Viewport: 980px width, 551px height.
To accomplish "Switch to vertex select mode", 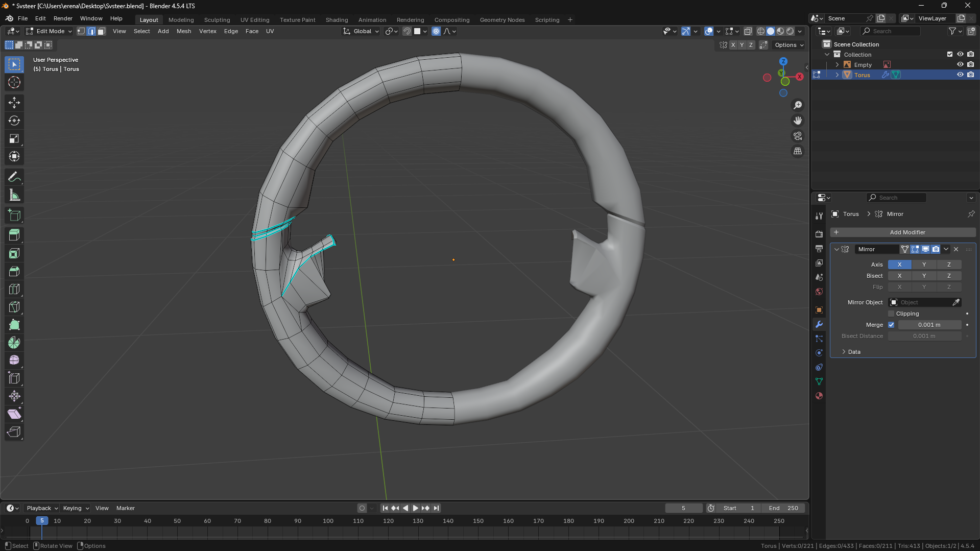I will tap(81, 31).
